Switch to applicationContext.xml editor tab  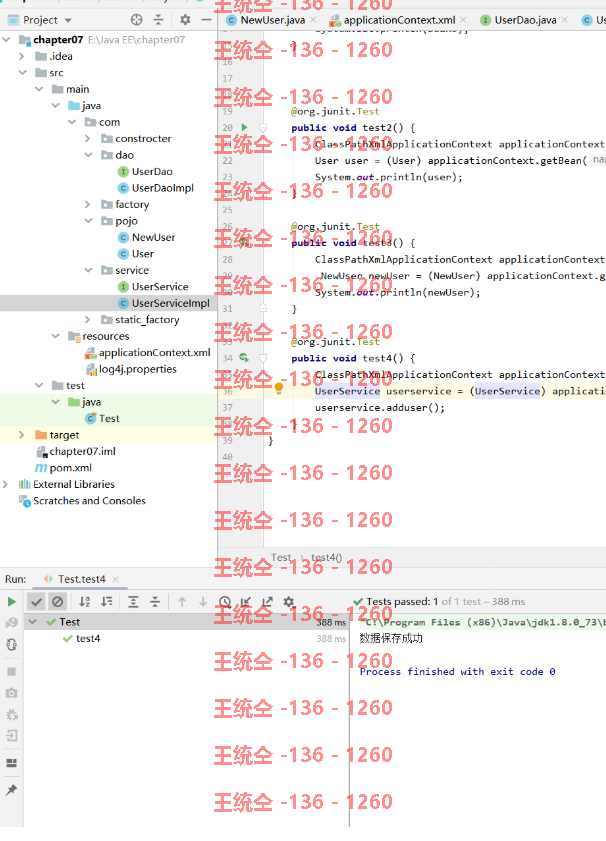click(399, 20)
